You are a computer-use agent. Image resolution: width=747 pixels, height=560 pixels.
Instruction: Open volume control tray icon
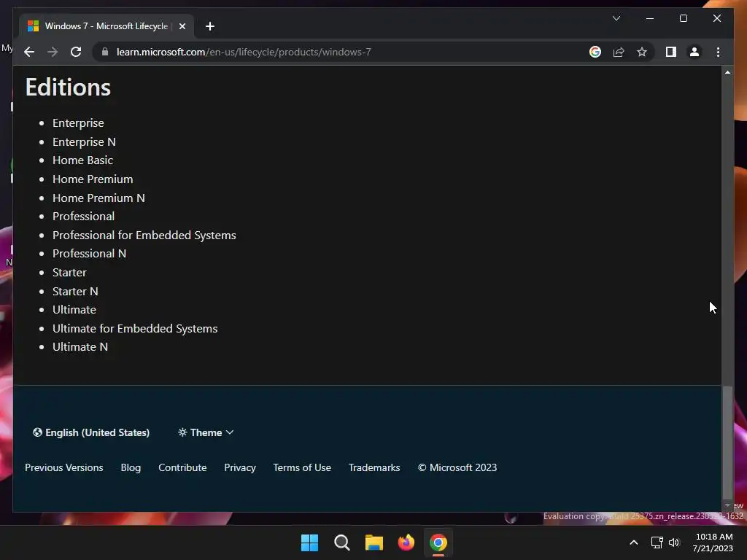pyautogui.click(x=673, y=542)
